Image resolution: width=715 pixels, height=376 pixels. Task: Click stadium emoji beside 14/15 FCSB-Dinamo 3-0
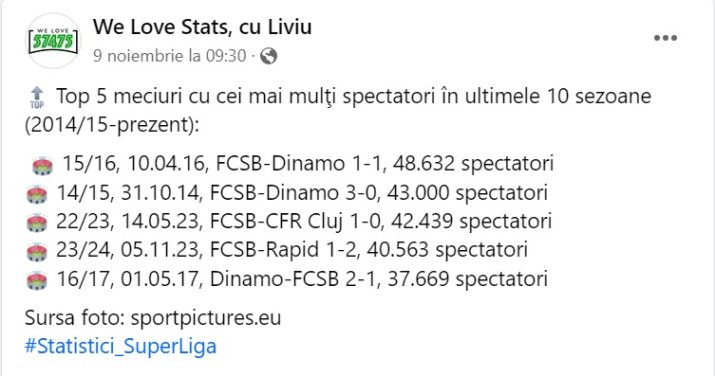pyautogui.click(x=37, y=195)
